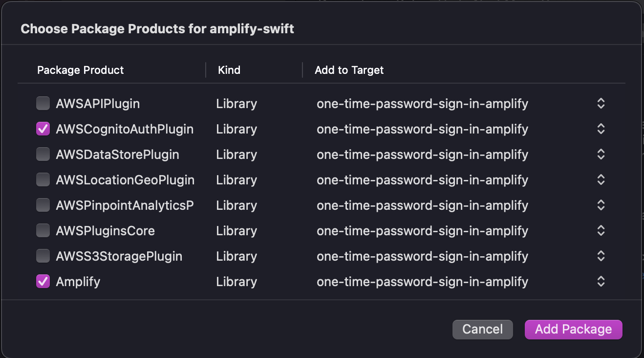Click the Kind column header

229,70
